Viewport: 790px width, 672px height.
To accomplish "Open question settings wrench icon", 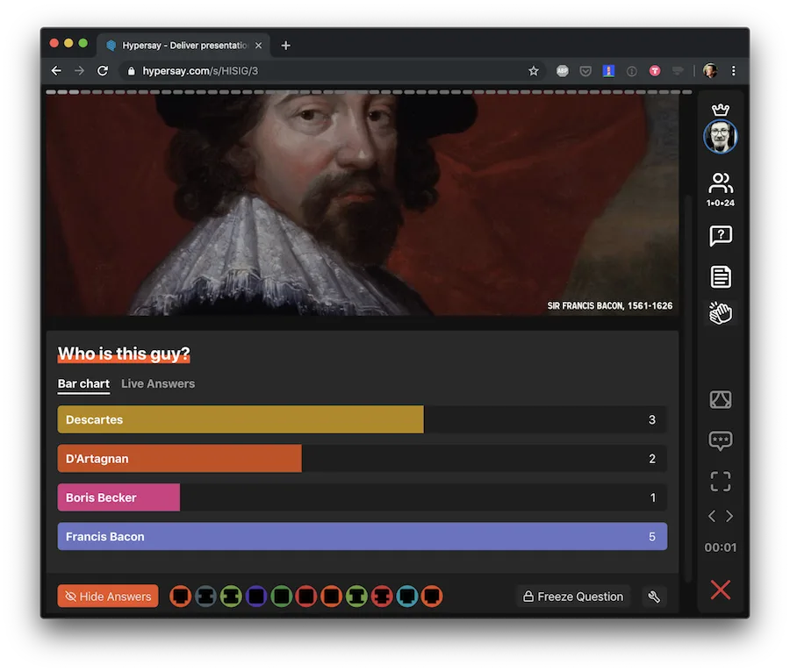I will (x=654, y=597).
